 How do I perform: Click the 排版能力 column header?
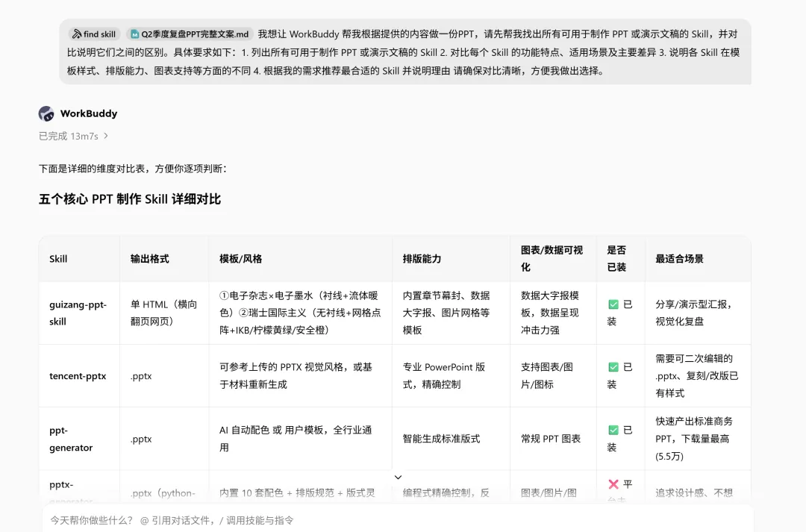click(451, 259)
